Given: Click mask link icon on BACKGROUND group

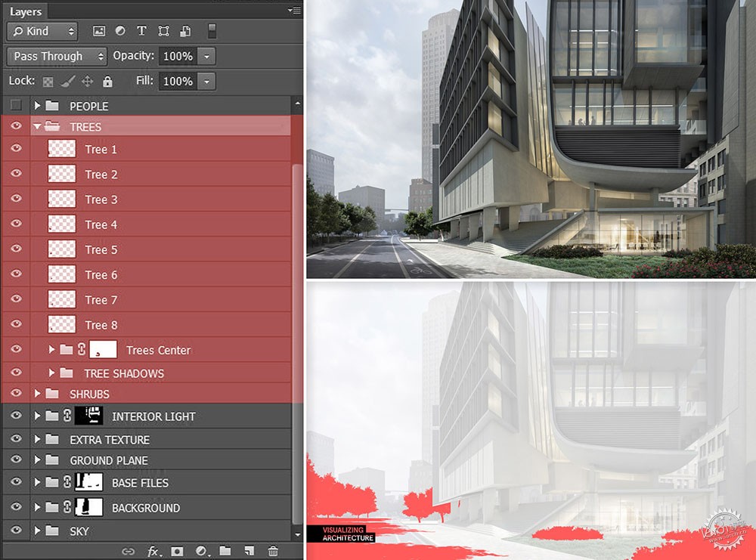Looking at the screenshot, I should [x=67, y=506].
